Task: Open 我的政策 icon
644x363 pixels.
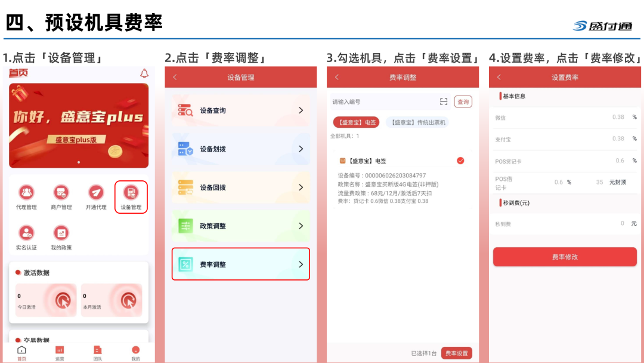Action: coord(61,233)
